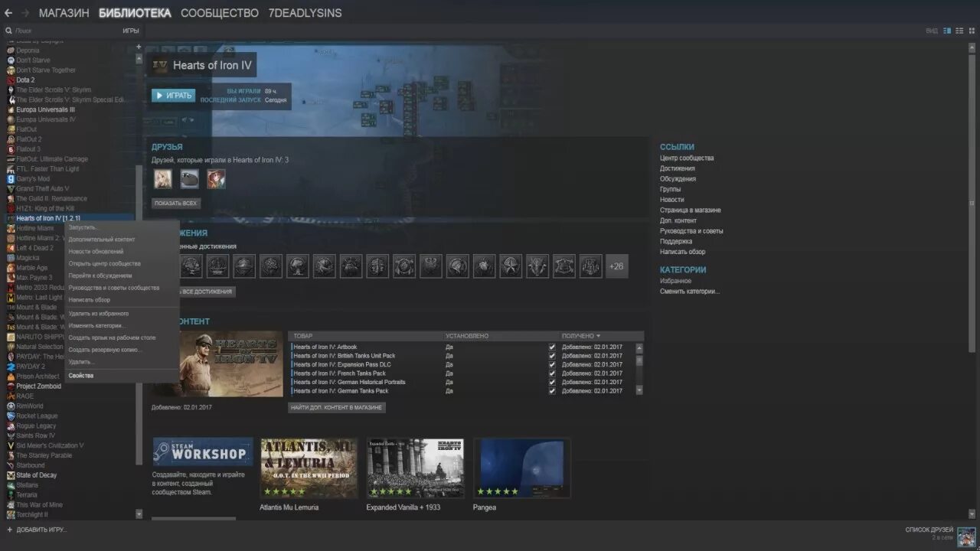This screenshot has width=980, height=551.
Task: Click the ИГРАТЬ play button
Action: 173,96
